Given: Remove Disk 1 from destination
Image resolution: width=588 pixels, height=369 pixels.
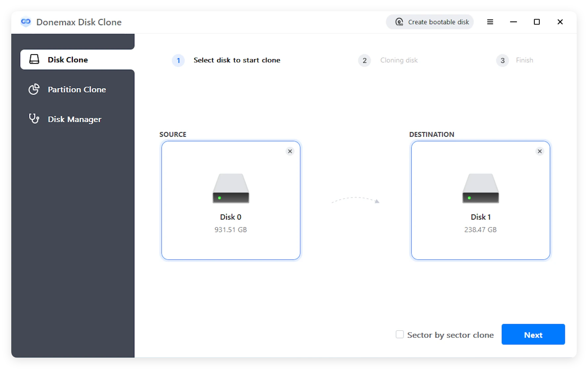Looking at the screenshot, I should point(540,151).
